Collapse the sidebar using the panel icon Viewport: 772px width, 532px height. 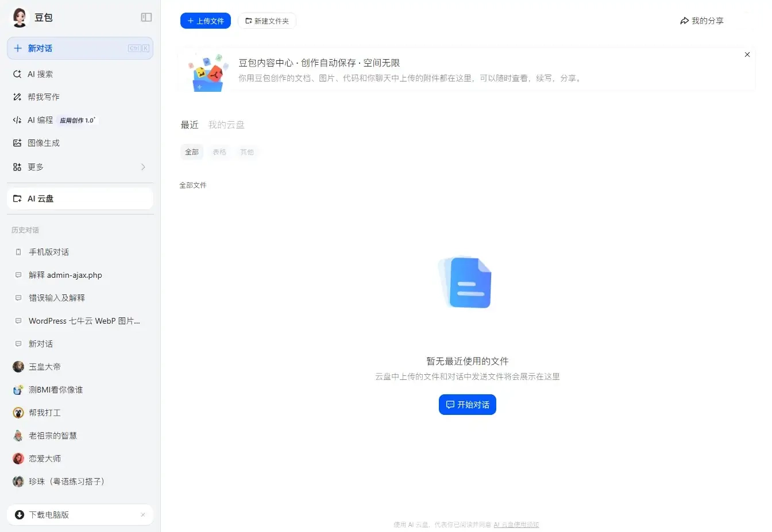click(146, 17)
